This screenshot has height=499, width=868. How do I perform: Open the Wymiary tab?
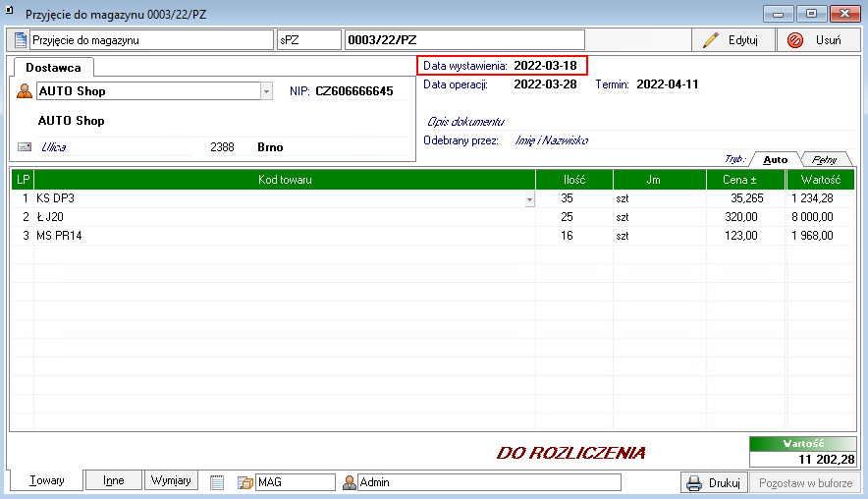(x=171, y=481)
